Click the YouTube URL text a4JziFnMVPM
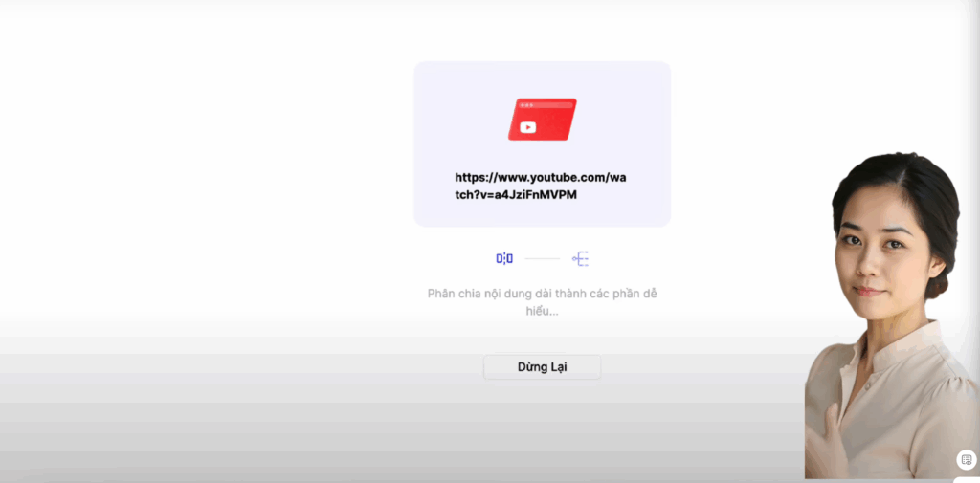The image size is (980, 483). point(541,187)
